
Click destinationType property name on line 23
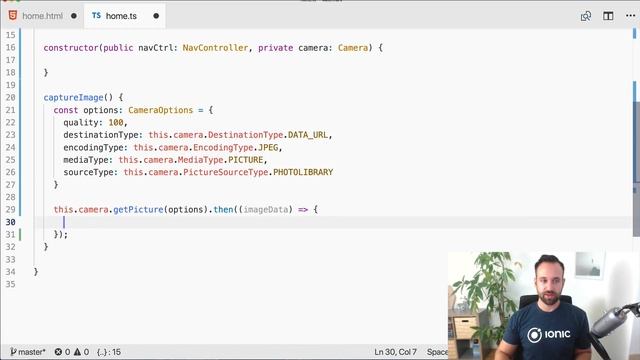[x=100, y=135]
